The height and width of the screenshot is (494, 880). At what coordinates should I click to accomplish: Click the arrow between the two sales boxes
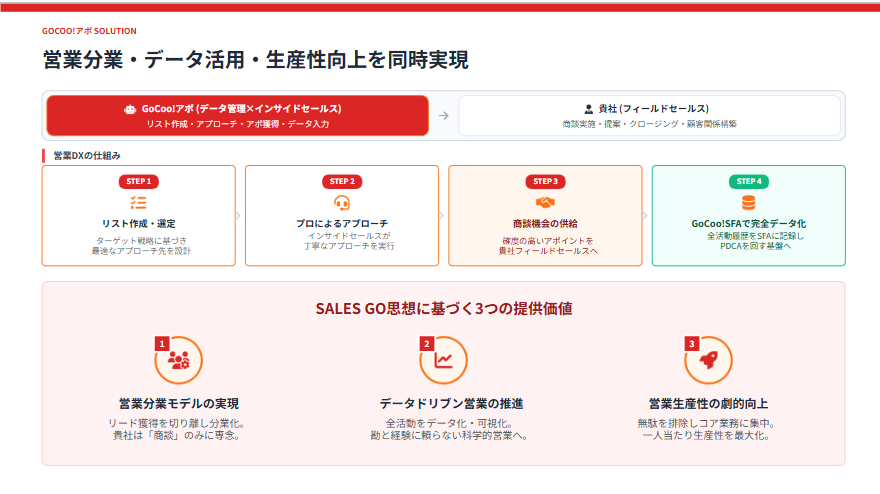click(443, 116)
